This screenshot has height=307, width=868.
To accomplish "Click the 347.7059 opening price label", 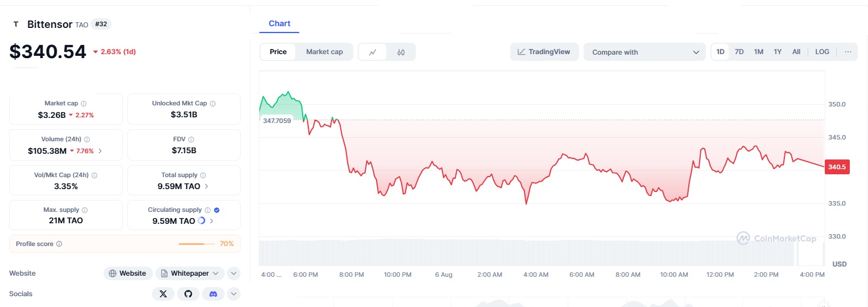I will (277, 120).
